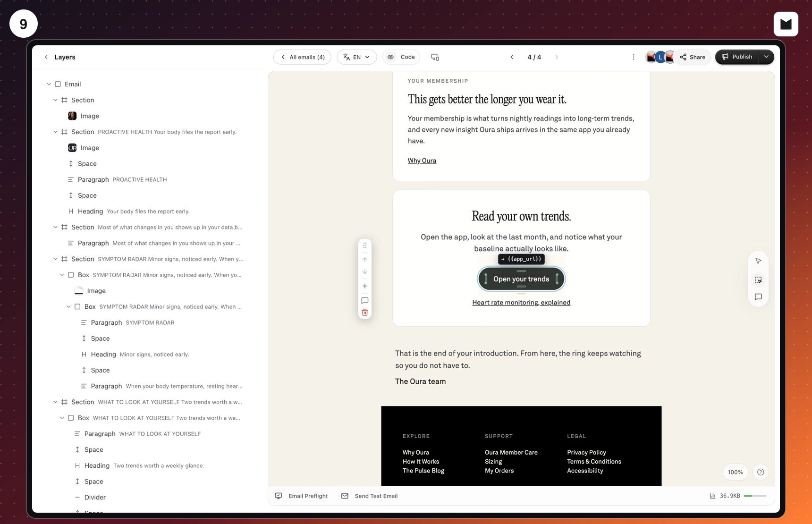Open the Why Oura link in membership card
The width and height of the screenshot is (812, 524).
pyautogui.click(x=422, y=161)
